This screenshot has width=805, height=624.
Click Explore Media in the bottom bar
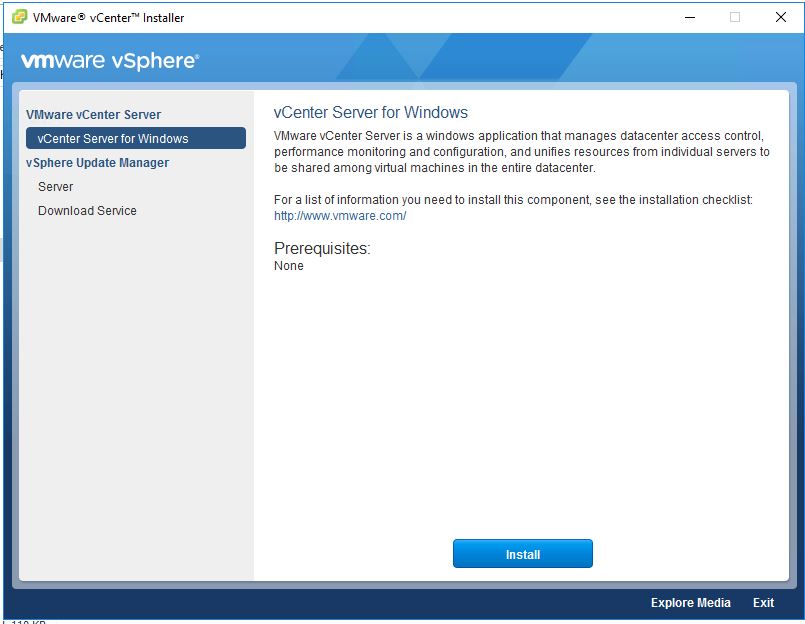point(690,603)
